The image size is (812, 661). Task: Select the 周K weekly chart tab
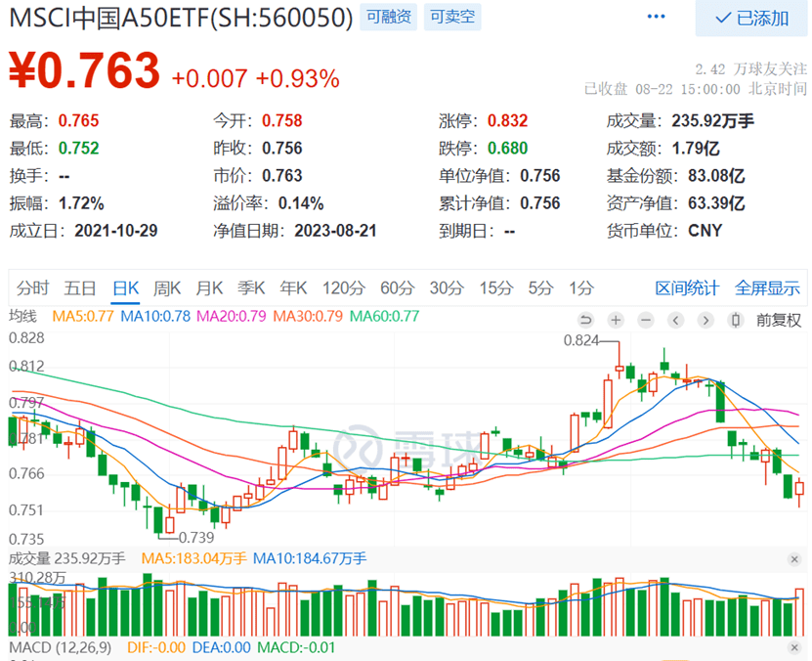pyautogui.click(x=168, y=287)
